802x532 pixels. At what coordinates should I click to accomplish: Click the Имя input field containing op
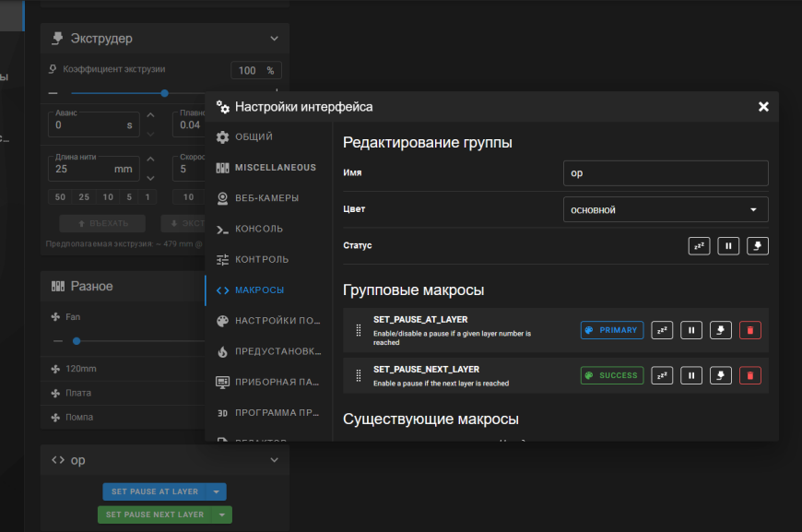point(665,173)
